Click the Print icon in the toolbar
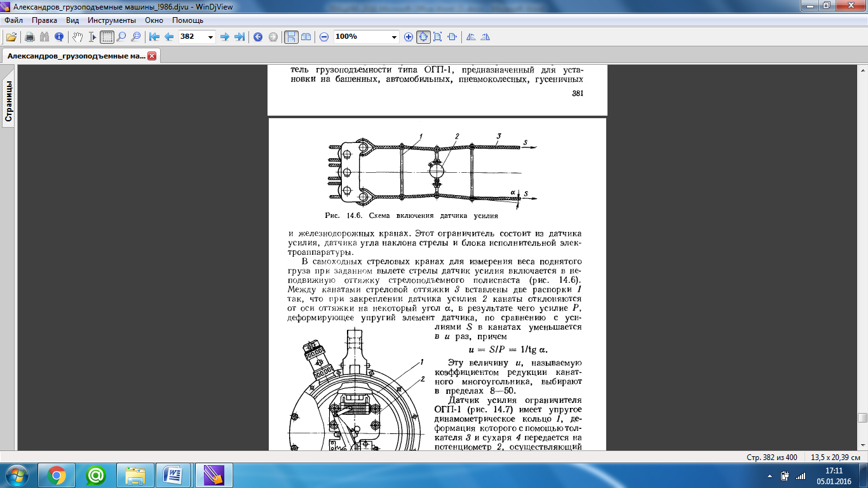Screen dimensions: 868x488 tap(29, 37)
